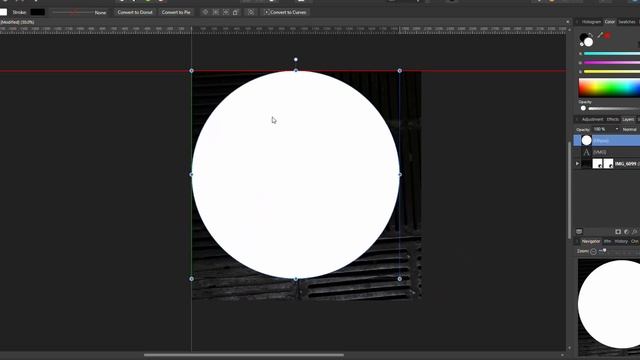Click the Navigator preview thumbnail
The width and height of the screenshot is (640, 360).
(609, 307)
